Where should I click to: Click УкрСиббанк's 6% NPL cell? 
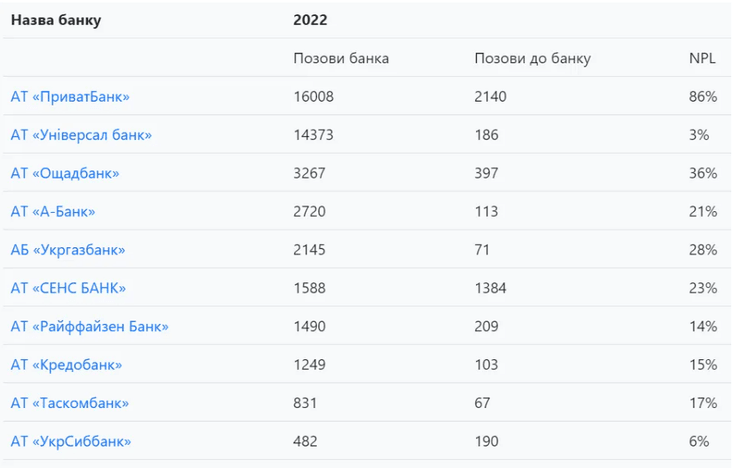(x=699, y=441)
